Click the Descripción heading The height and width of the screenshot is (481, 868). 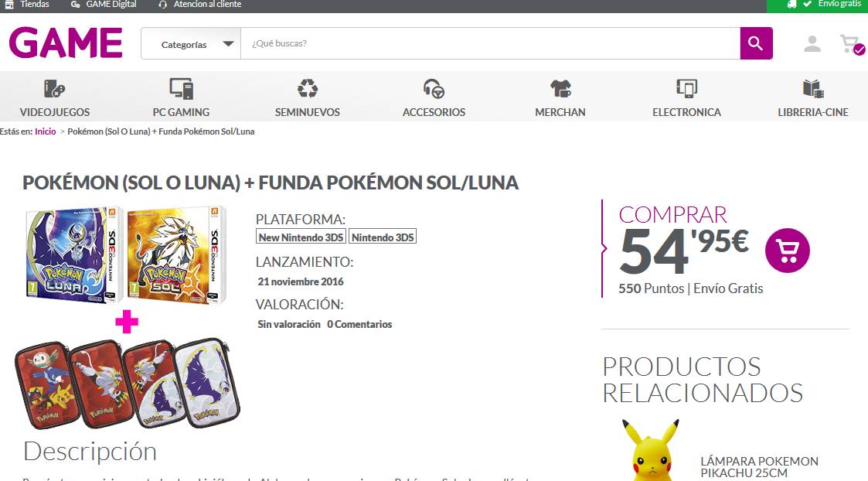point(90,452)
